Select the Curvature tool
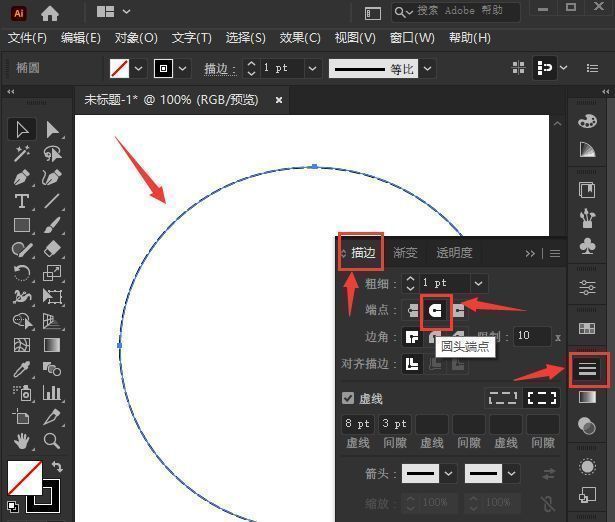Image resolution: width=615 pixels, height=522 pixels. click(x=52, y=177)
